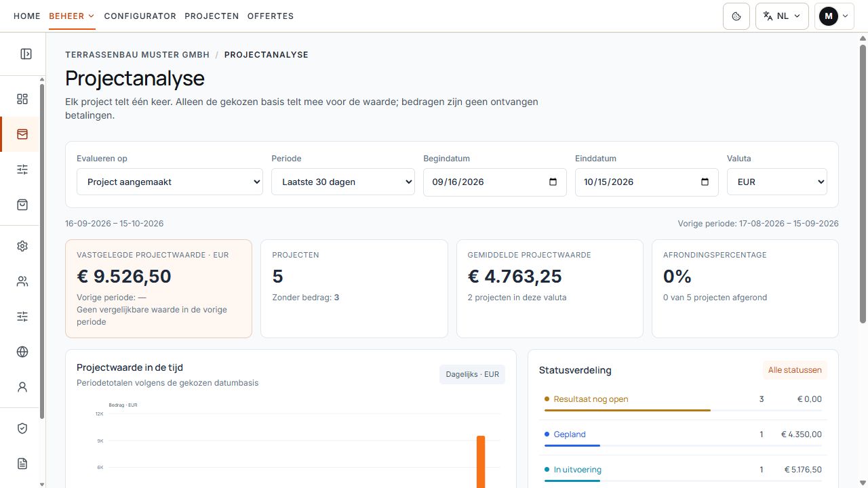This screenshot has width=868, height=488.
Task: Click the 0% afrondingspercentage value
Action: (677, 277)
